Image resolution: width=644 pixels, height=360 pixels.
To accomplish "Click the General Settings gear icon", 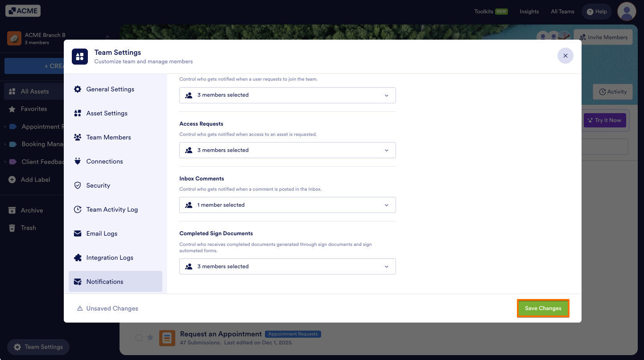I will [x=78, y=89].
